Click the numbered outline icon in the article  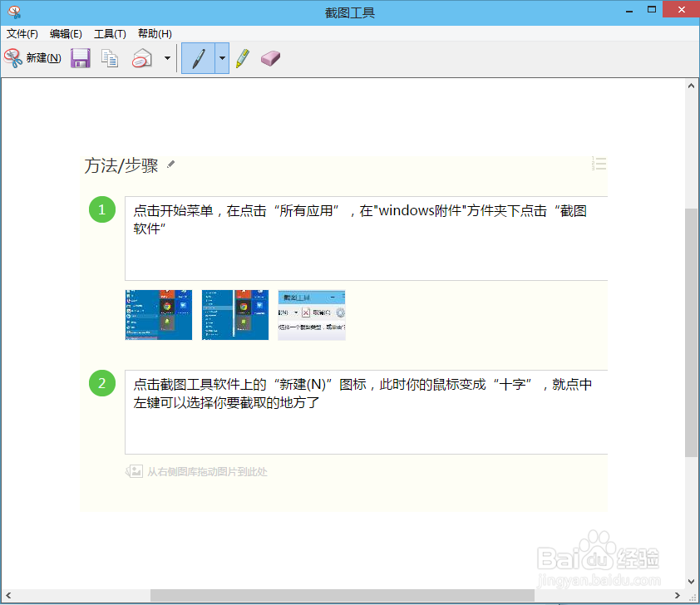(598, 164)
